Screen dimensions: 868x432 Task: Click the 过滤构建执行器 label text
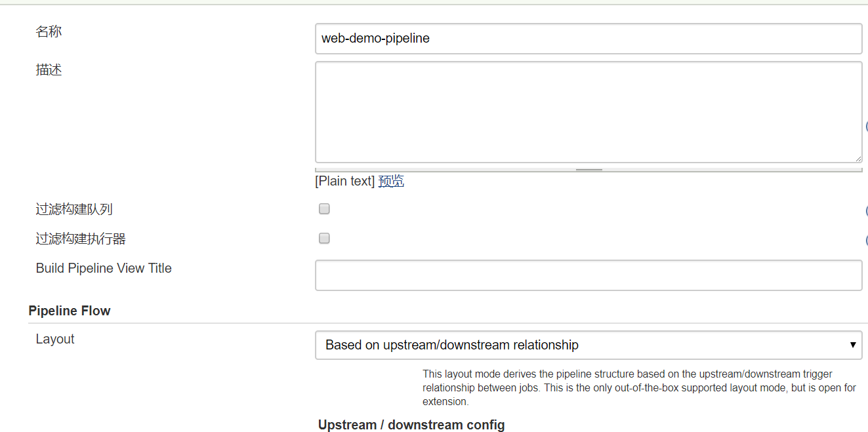pos(81,239)
